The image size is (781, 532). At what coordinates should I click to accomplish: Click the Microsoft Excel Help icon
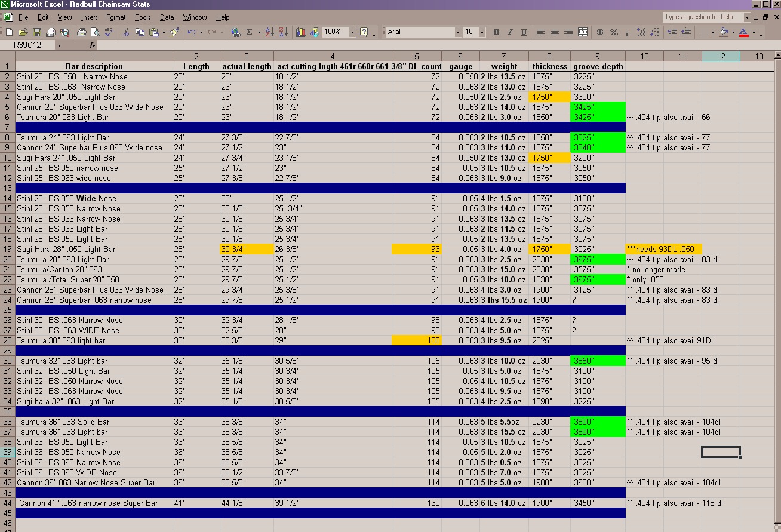(364, 32)
